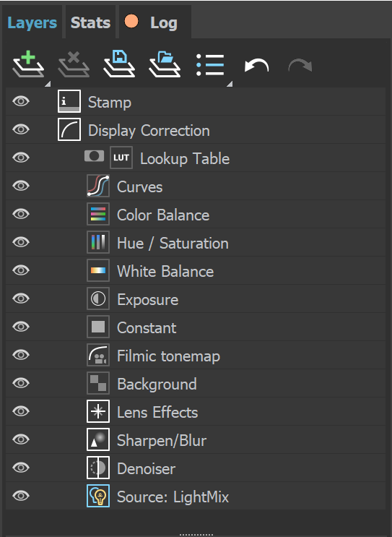Toggle the Constant layer visibility
The height and width of the screenshot is (537, 392).
tap(21, 327)
